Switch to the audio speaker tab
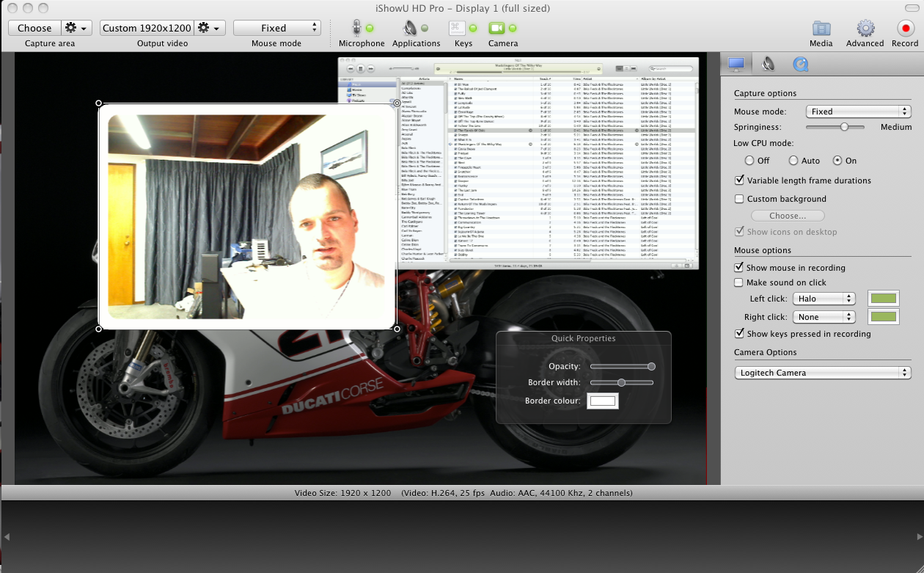 (x=768, y=65)
